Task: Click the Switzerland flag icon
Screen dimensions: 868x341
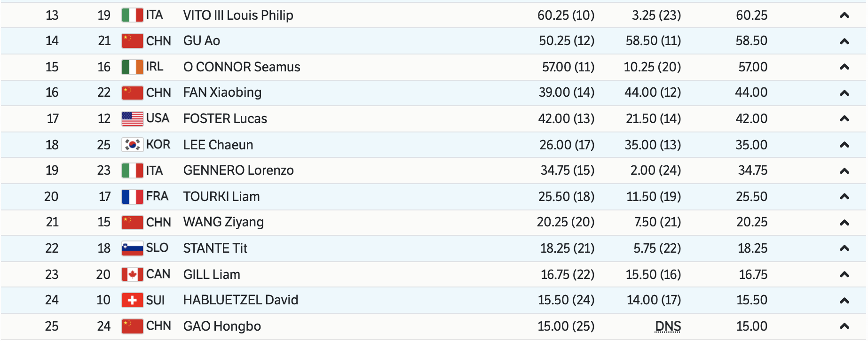Action: click(132, 300)
